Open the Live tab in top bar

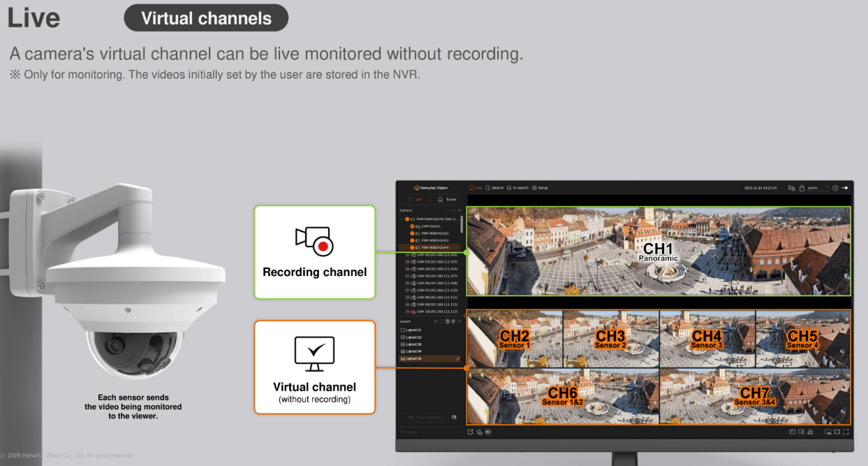pyautogui.click(x=476, y=188)
